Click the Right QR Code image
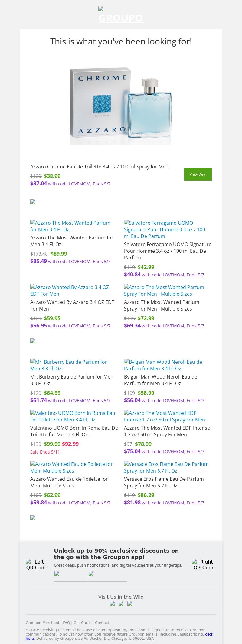This screenshot has height=644, width=242. click(x=204, y=565)
